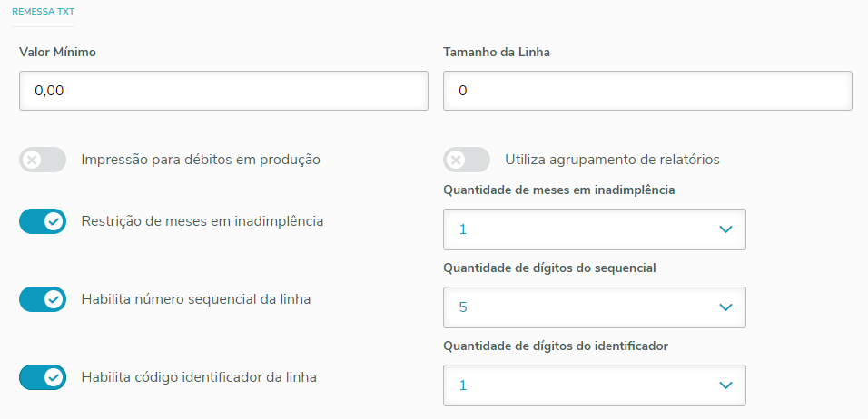The height and width of the screenshot is (419, 868).
Task: Click the Habilita código identificador da linha label
Action: (x=199, y=376)
